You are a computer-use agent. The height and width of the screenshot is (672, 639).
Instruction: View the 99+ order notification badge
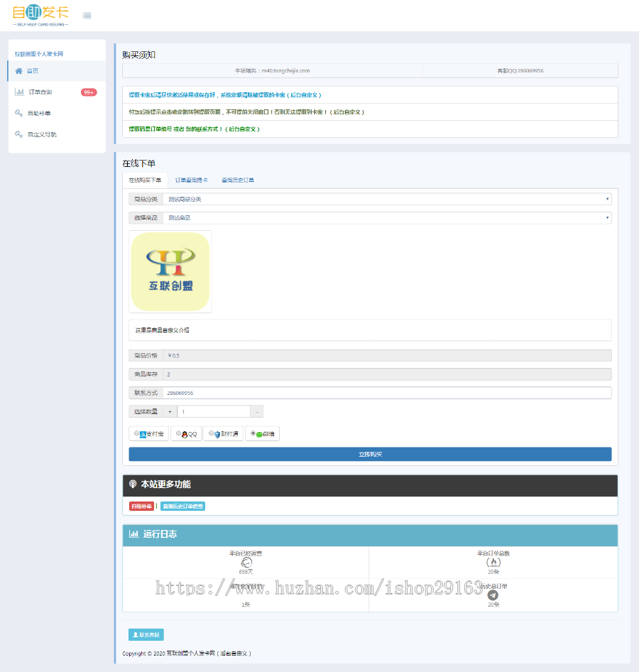click(x=89, y=92)
